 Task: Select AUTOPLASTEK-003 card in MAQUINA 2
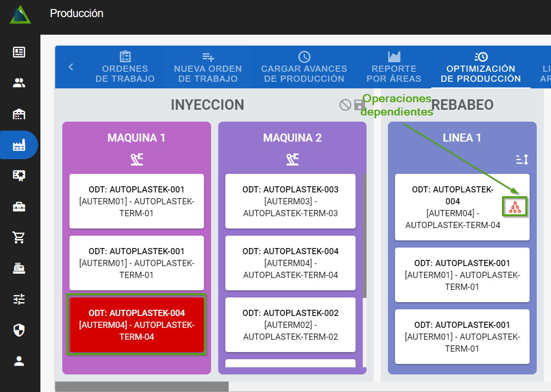290,201
